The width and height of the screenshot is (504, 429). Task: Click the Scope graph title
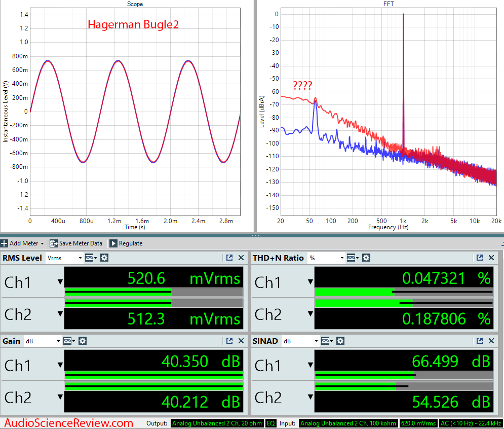click(135, 4)
